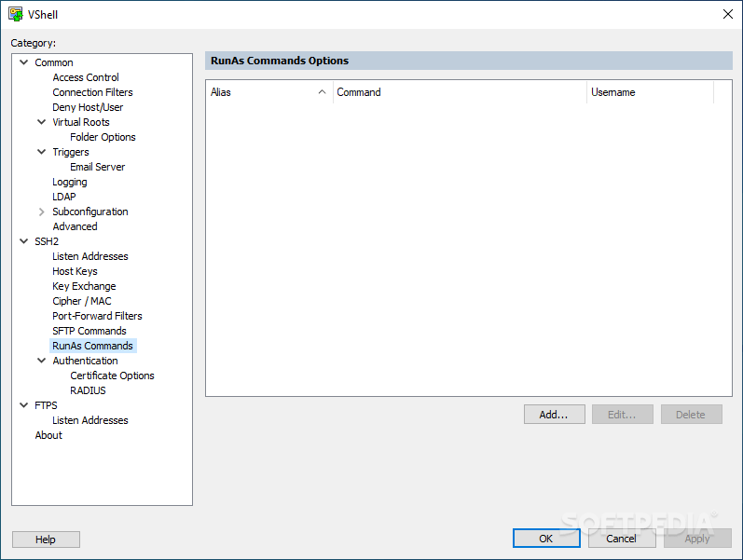Open Logging settings
The height and width of the screenshot is (560, 743).
point(70,182)
